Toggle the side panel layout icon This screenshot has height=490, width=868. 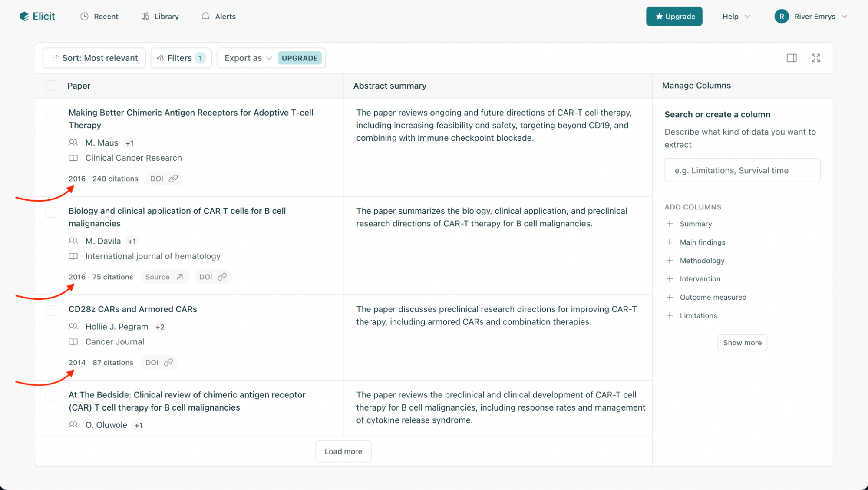pos(791,58)
